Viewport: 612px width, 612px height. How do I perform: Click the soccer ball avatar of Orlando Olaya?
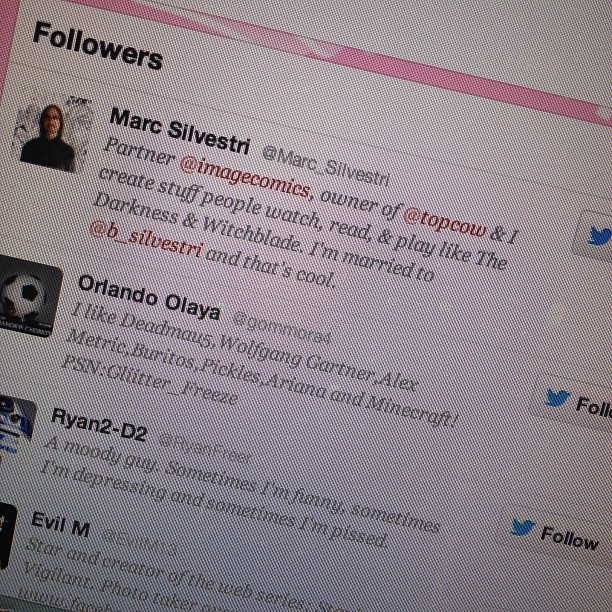click(x=27, y=295)
